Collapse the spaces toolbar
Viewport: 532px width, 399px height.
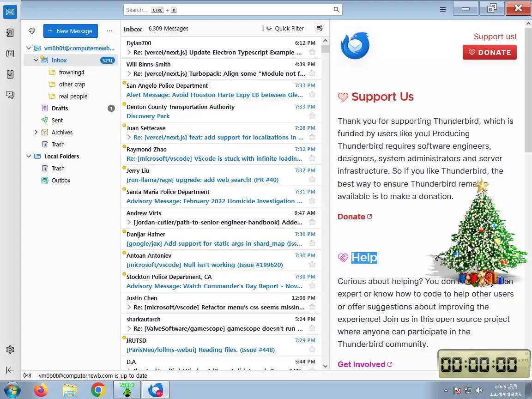[10, 370]
